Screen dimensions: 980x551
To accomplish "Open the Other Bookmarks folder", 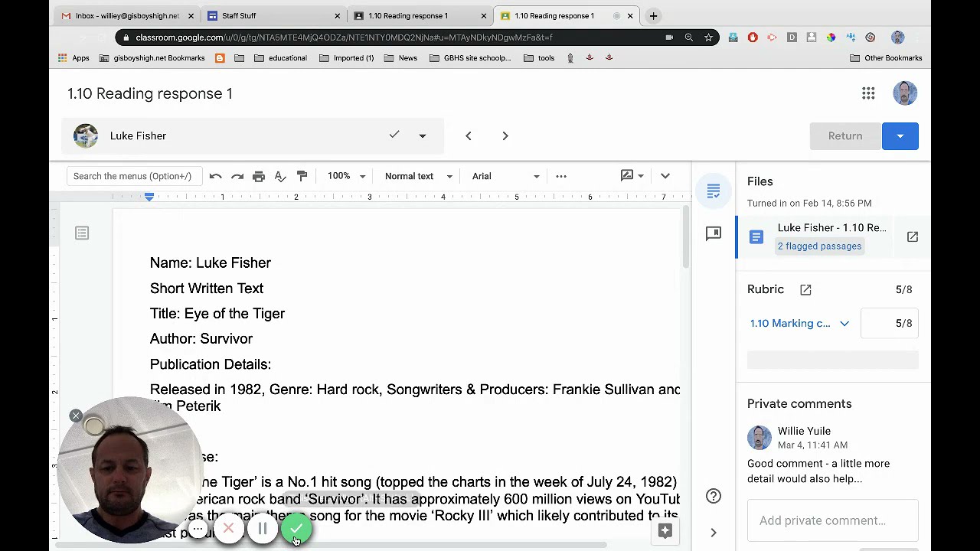I will (886, 58).
